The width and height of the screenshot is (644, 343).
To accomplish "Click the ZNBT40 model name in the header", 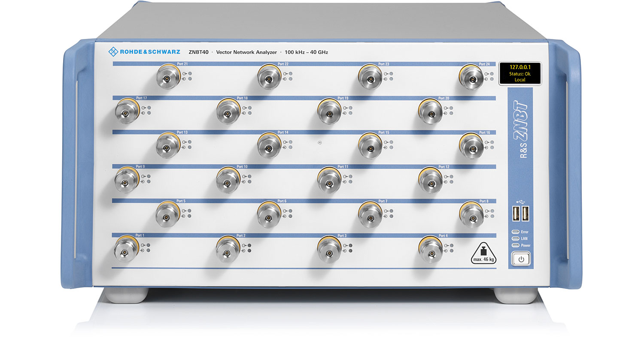I will click(198, 52).
